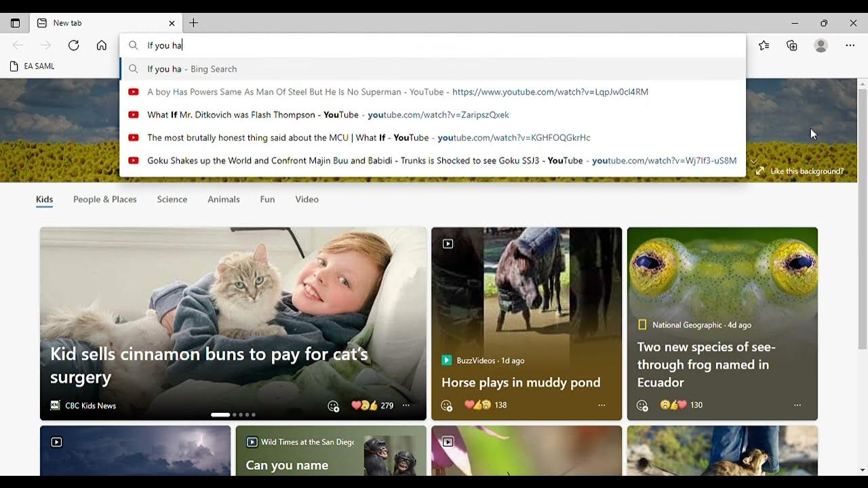The width and height of the screenshot is (868, 488).
Task: Open reactions count 130 on frog card
Action: (x=681, y=405)
